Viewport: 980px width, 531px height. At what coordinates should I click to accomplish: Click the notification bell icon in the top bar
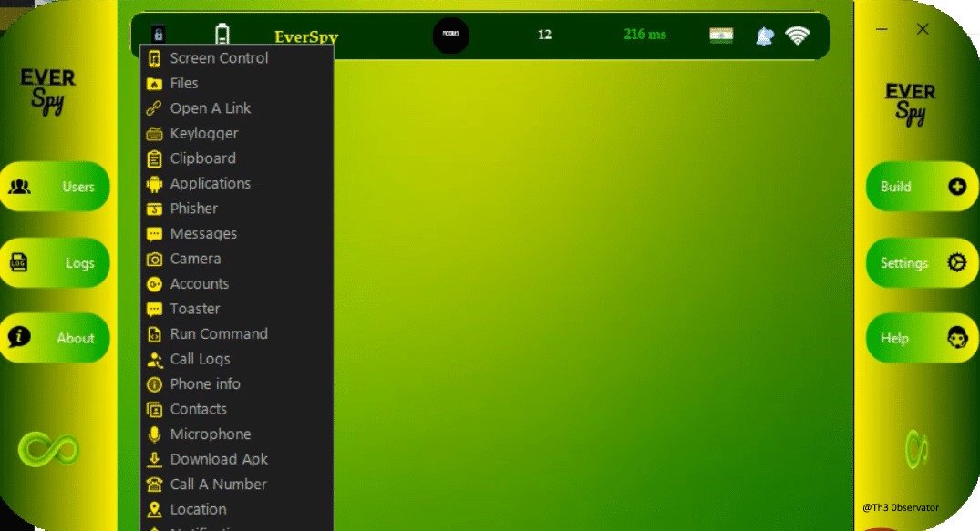point(764,35)
